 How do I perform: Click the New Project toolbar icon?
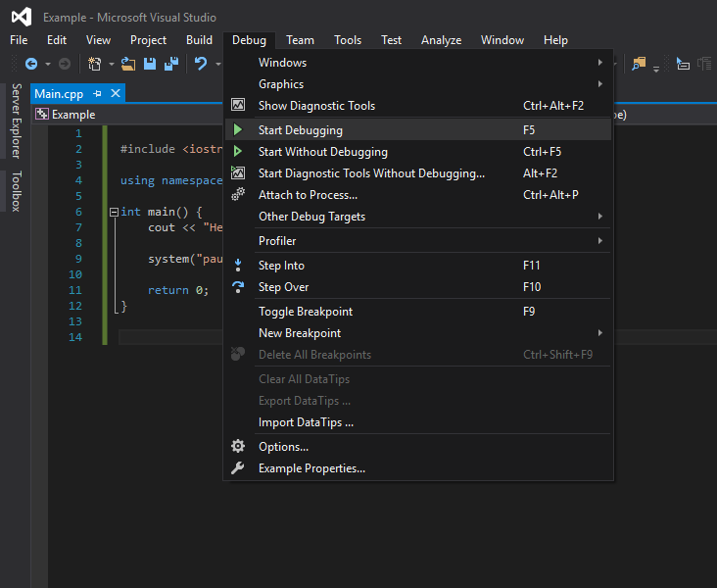click(x=95, y=64)
